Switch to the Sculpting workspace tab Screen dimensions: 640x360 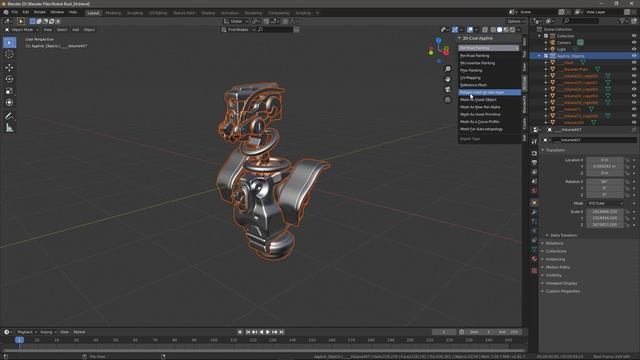click(135, 13)
